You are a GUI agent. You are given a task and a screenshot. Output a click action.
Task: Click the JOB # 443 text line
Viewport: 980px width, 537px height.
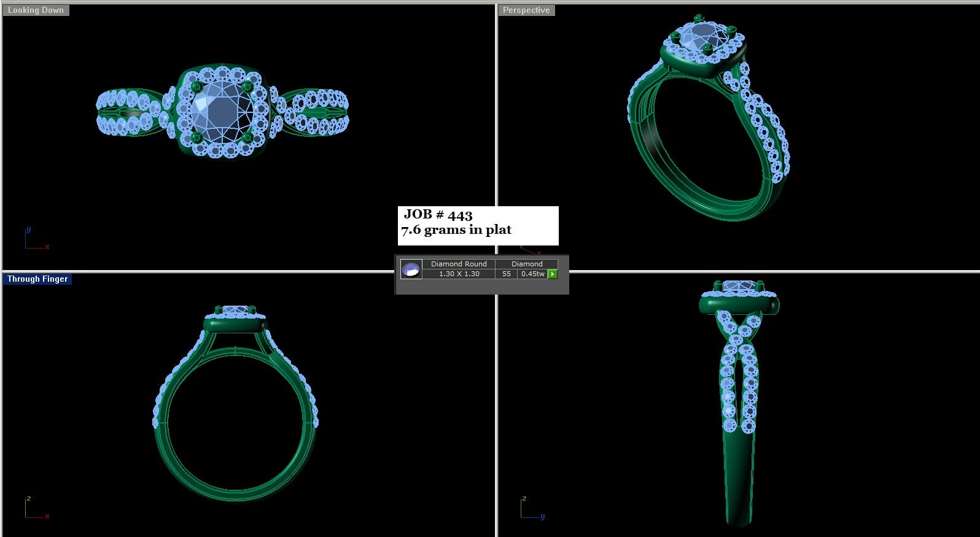click(x=438, y=215)
